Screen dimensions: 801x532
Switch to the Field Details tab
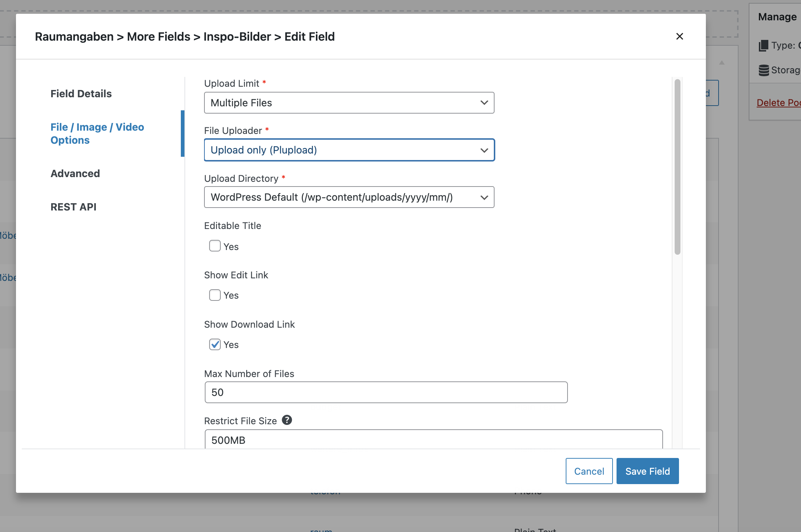coord(81,94)
